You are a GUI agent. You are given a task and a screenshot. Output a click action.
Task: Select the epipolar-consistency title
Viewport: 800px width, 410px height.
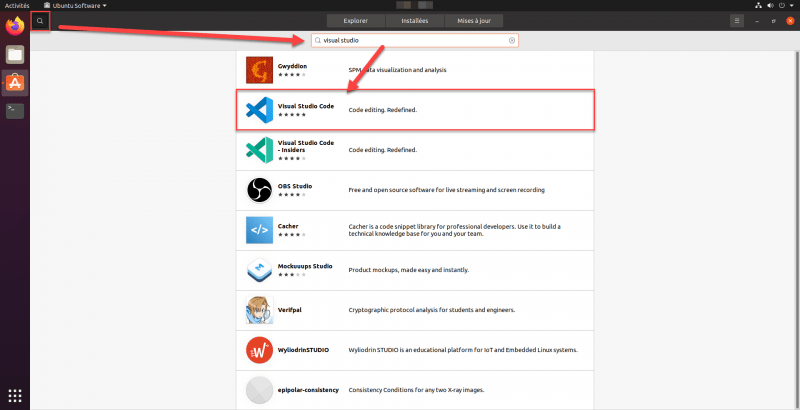308,390
